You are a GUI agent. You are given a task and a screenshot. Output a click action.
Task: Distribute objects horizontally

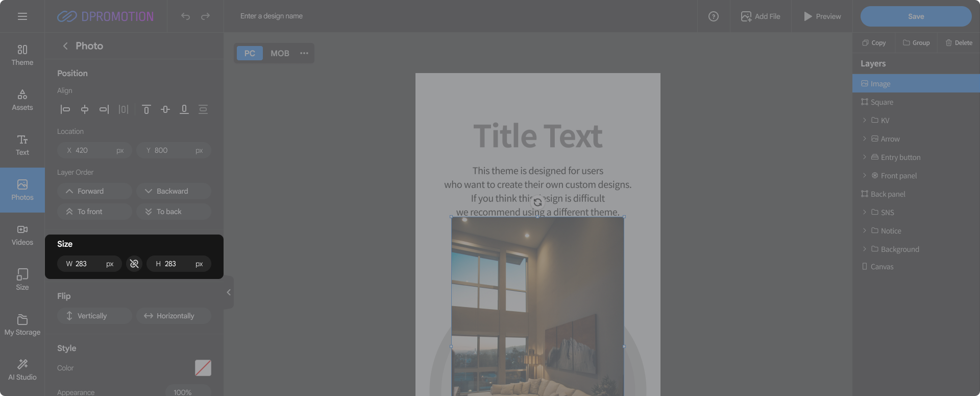click(124, 109)
